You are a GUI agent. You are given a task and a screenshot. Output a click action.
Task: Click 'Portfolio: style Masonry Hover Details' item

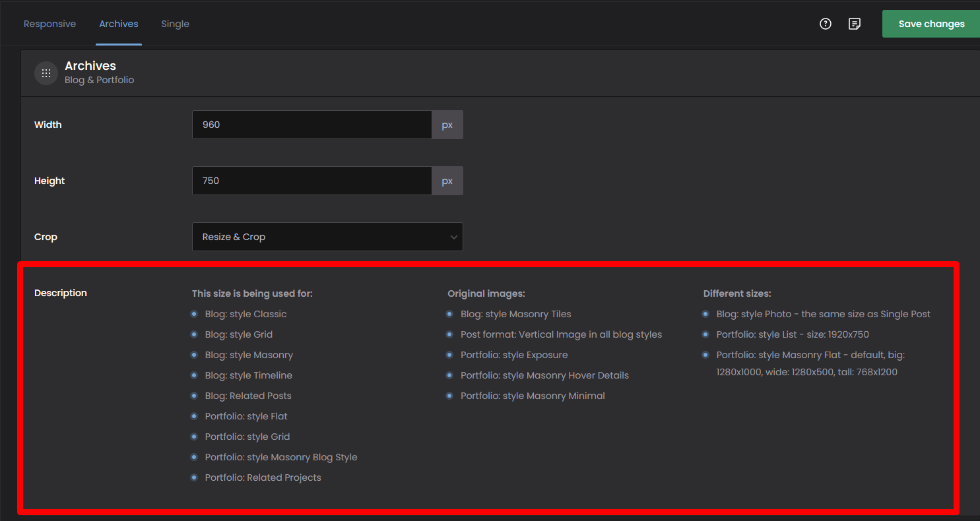544,375
